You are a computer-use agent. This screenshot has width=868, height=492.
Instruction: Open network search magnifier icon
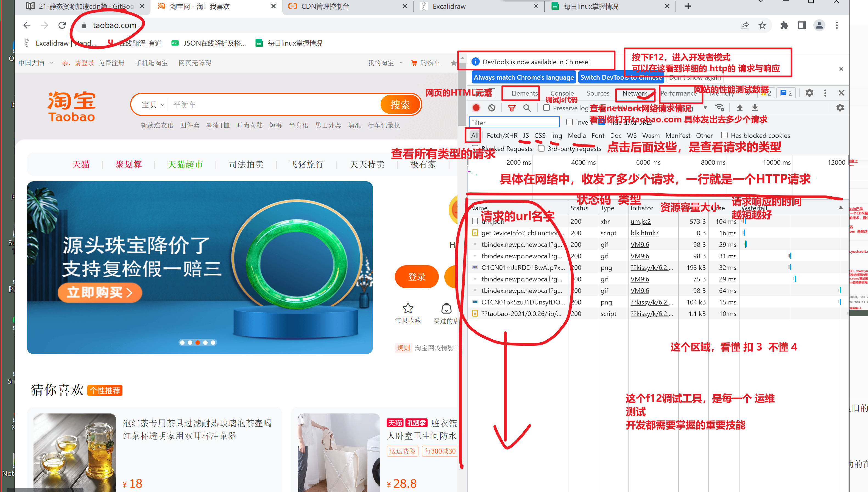tap(527, 108)
